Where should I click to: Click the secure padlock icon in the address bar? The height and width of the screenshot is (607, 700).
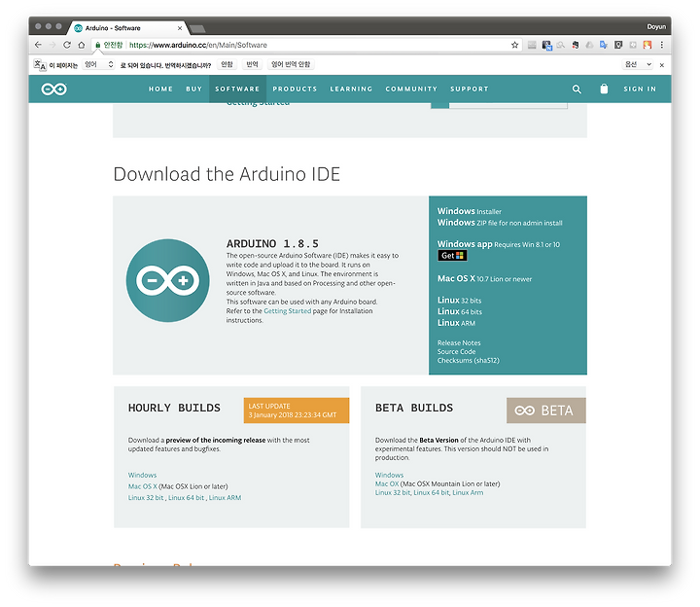98,45
